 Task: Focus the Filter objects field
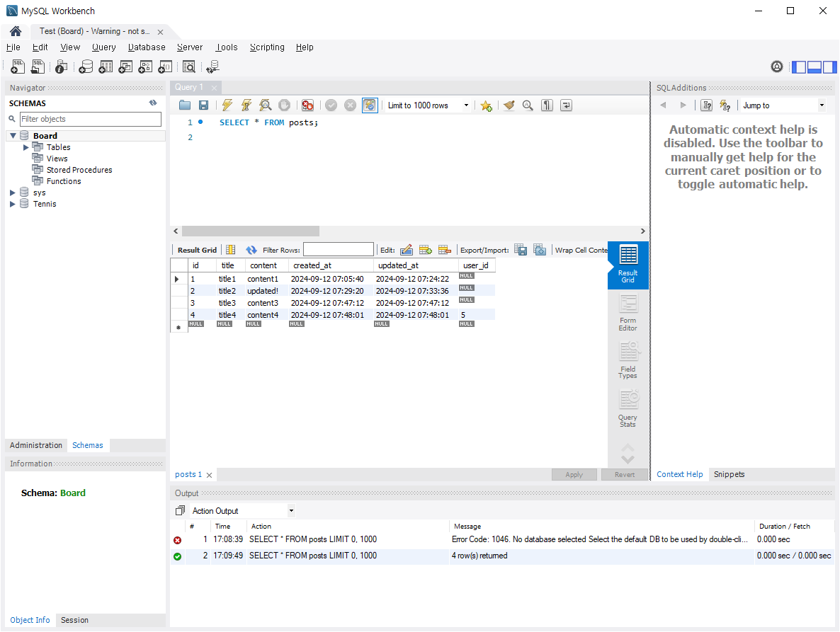point(91,119)
